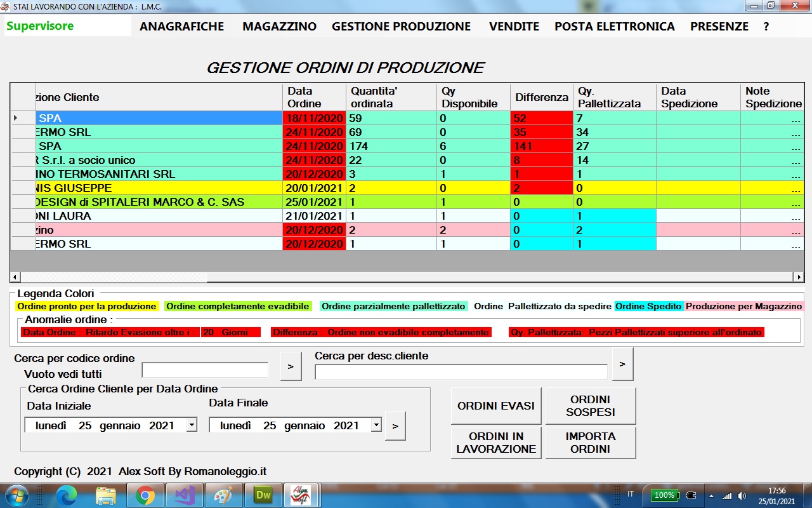Show hidden icons in system tray
The image size is (812, 508).
711,495
